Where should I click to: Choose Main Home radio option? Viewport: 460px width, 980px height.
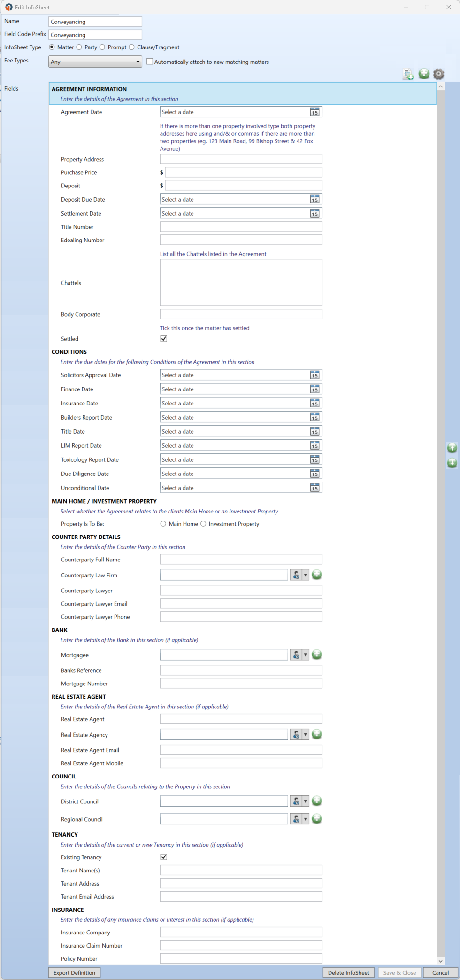point(163,524)
